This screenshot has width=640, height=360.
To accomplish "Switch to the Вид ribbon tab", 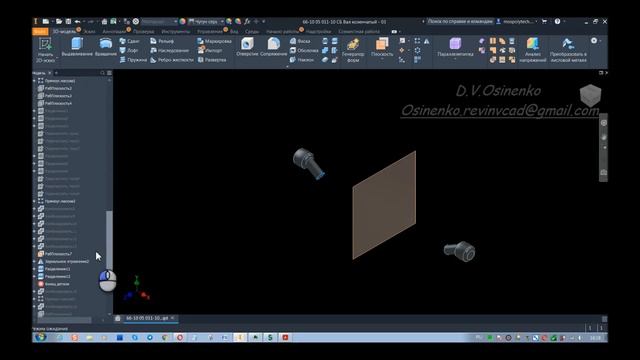I will tap(234, 31).
